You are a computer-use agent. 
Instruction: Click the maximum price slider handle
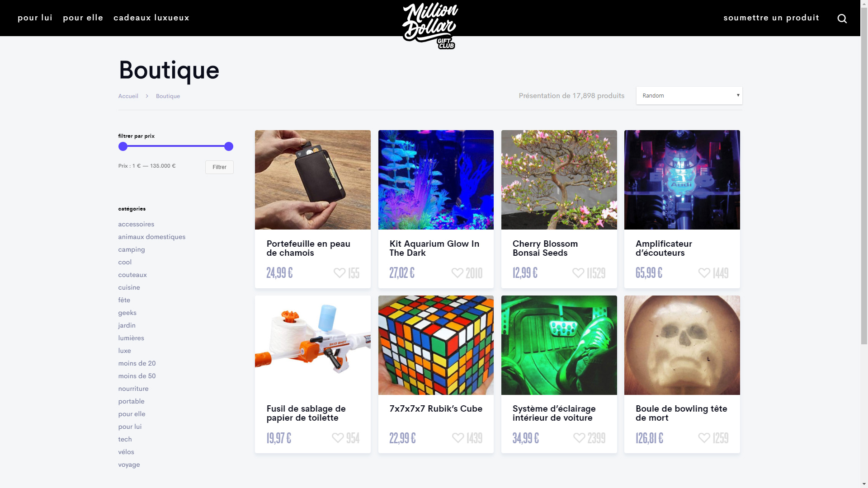[229, 146]
